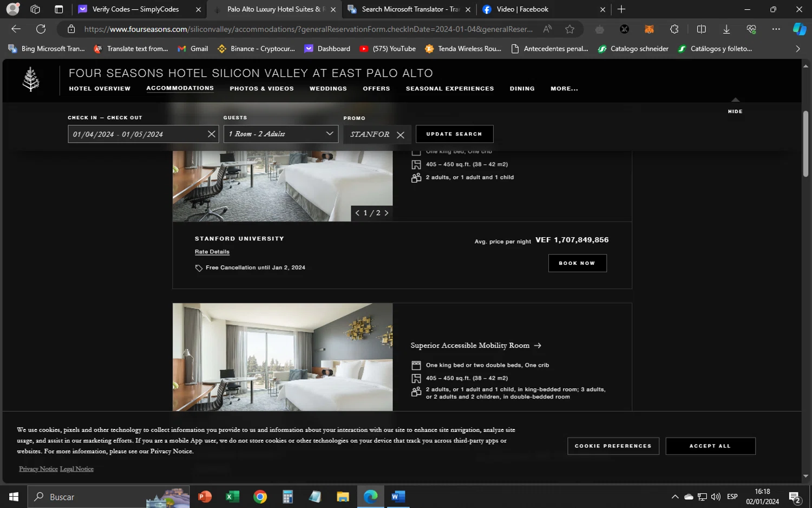Open the Excel icon in the taskbar
Viewport: 812px width, 508px height.
(232, 497)
